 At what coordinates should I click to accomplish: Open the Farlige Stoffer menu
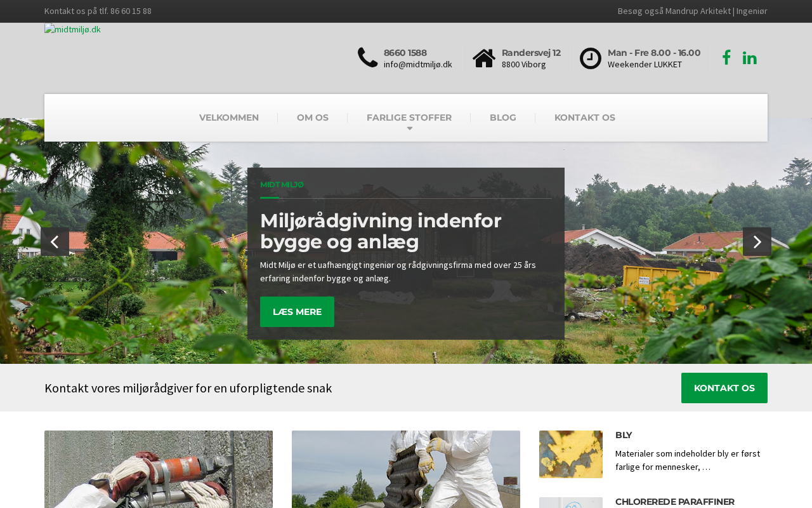click(x=409, y=117)
